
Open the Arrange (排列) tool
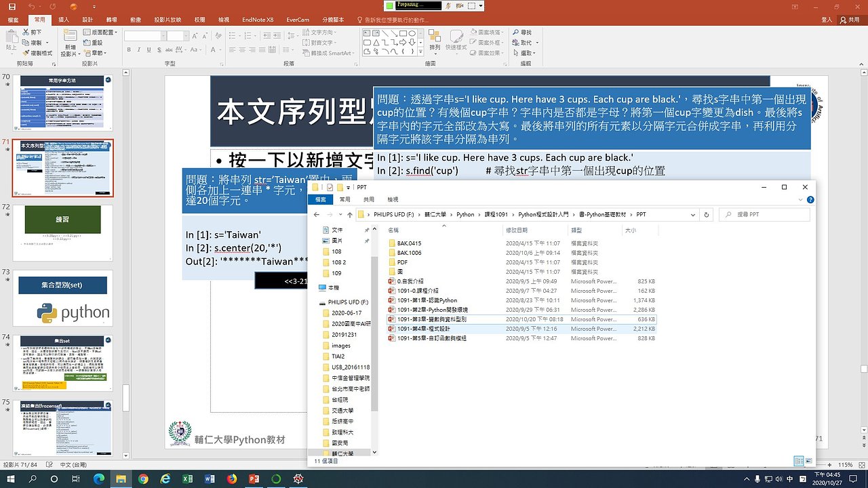(435, 41)
